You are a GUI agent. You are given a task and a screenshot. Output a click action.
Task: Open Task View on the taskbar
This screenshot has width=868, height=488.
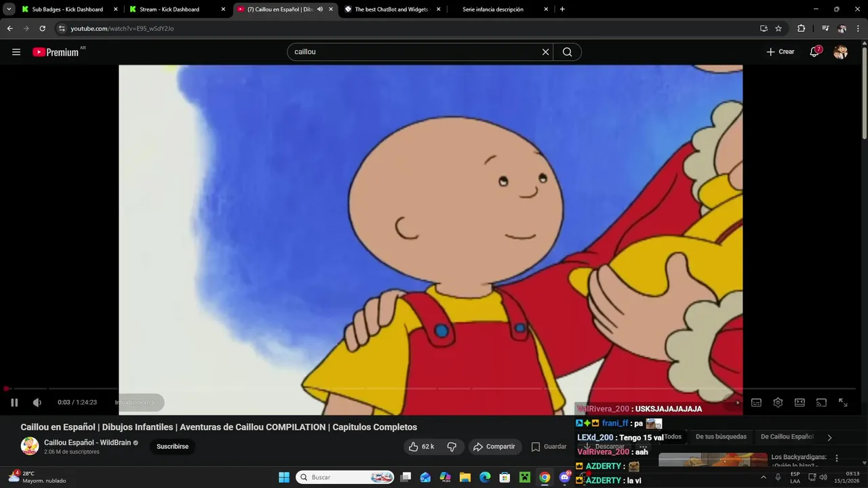(x=406, y=477)
